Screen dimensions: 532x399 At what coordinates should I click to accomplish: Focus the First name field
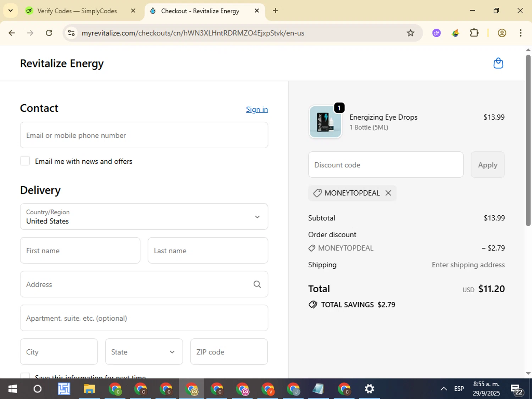pyautogui.click(x=80, y=250)
